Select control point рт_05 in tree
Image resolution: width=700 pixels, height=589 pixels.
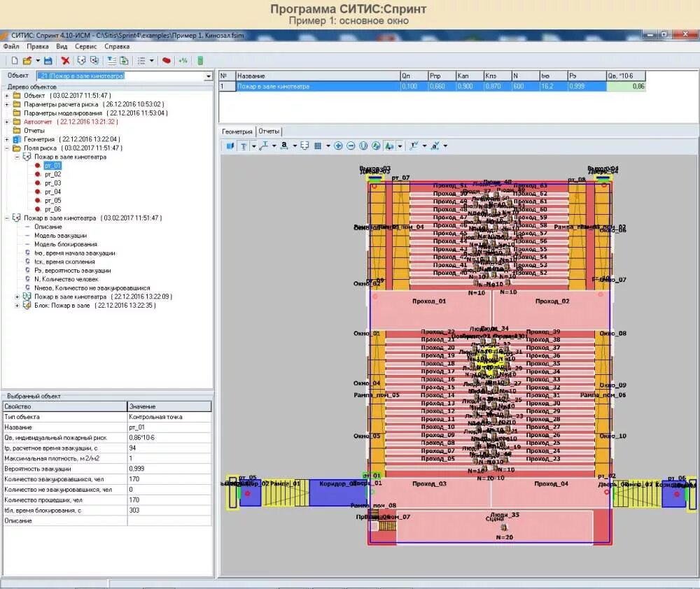tap(52, 200)
